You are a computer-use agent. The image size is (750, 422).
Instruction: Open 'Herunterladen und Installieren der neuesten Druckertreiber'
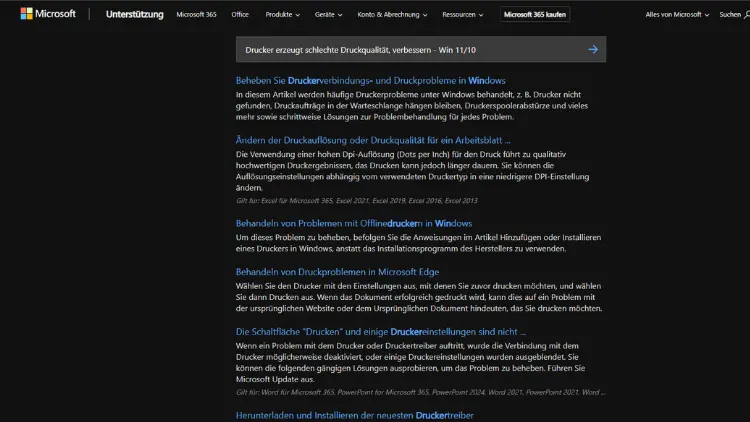pyautogui.click(x=354, y=415)
